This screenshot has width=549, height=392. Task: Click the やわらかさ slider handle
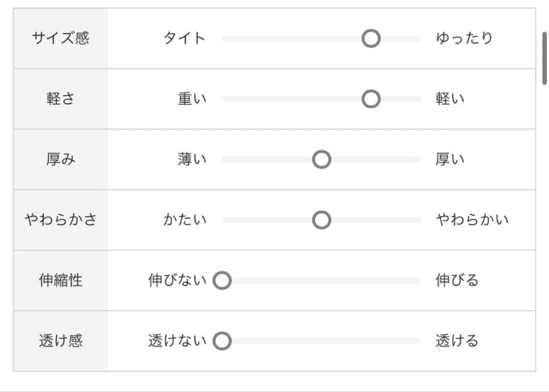tap(321, 220)
